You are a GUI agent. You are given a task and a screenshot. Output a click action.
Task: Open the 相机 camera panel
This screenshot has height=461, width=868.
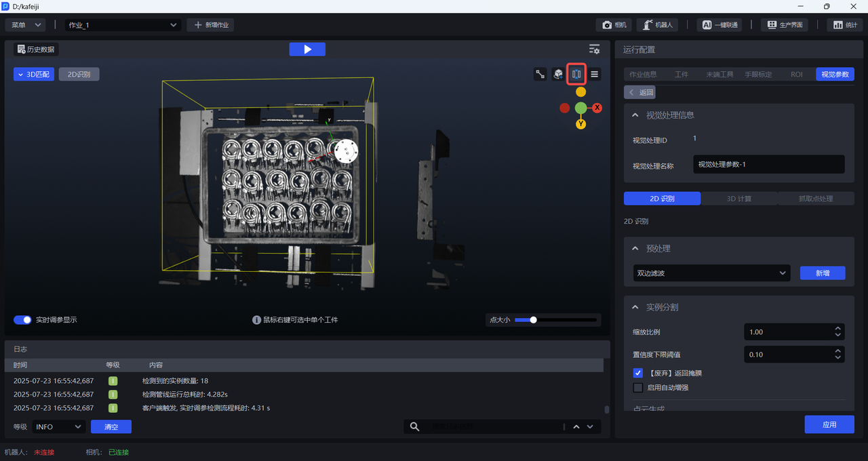click(x=614, y=25)
